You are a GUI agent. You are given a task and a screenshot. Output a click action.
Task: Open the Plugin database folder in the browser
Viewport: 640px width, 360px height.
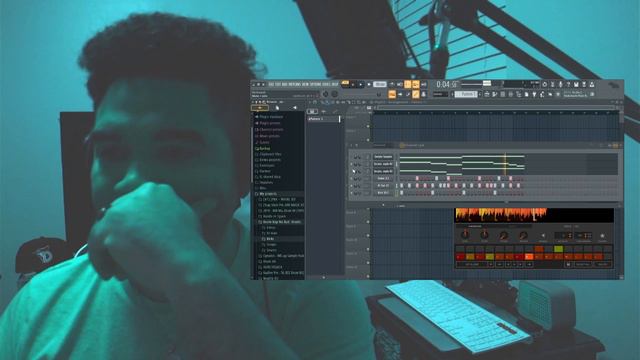[271, 117]
